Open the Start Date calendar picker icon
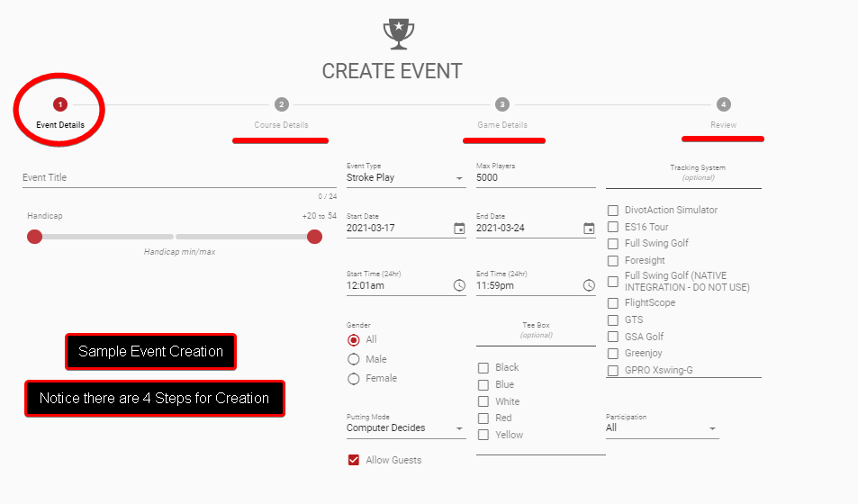The width and height of the screenshot is (858, 504). click(x=459, y=229)
